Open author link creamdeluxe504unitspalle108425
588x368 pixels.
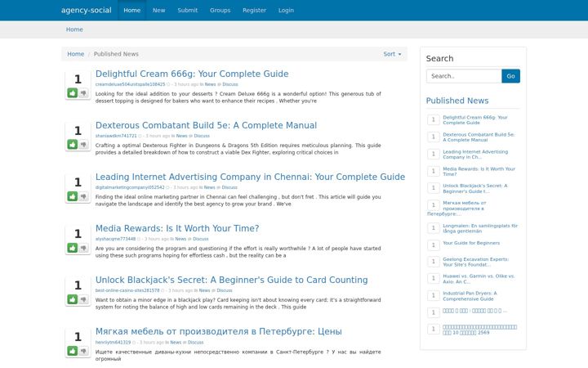(130, 84)
